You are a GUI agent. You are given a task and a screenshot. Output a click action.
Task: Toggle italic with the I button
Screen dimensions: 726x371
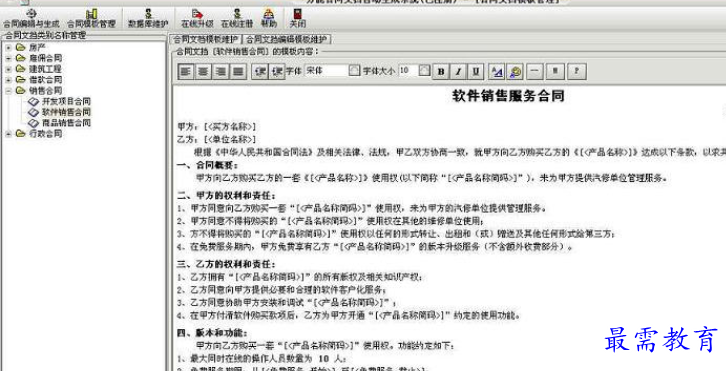coord(458,71)
